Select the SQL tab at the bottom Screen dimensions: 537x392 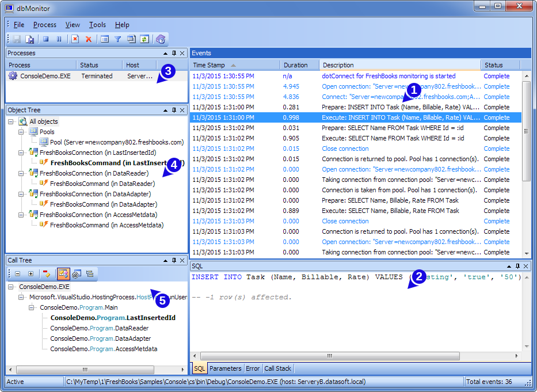pyautogui.click(x=199, y=368)
